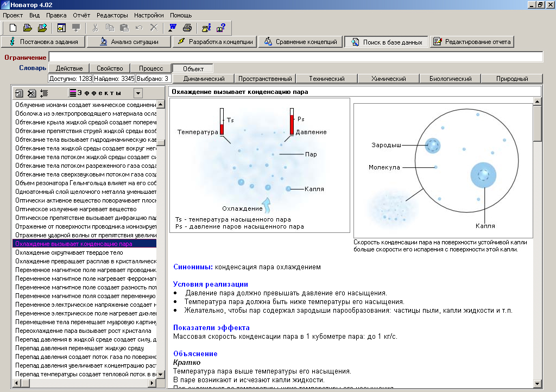Choose the Технический category tab
556x392 pixels.
327,79
